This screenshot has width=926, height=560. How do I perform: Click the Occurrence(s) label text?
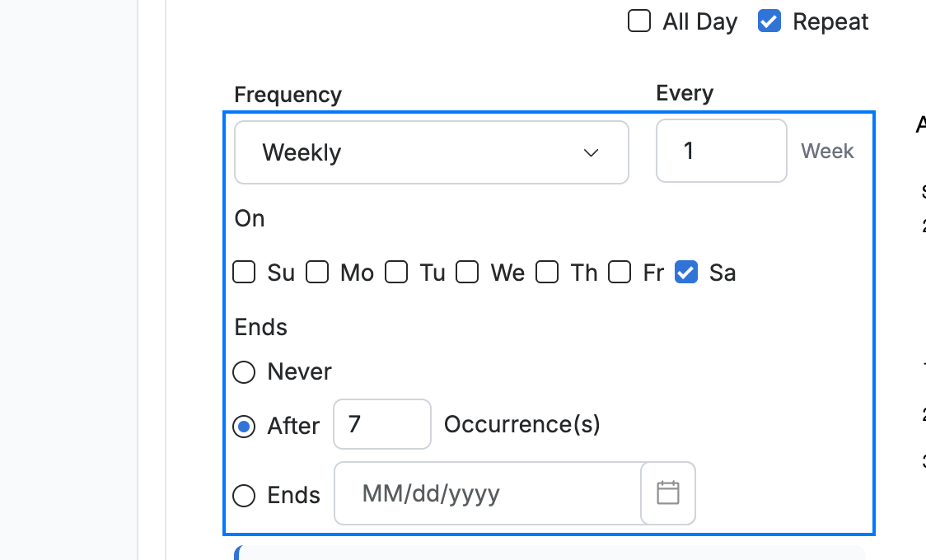[522, 424]
